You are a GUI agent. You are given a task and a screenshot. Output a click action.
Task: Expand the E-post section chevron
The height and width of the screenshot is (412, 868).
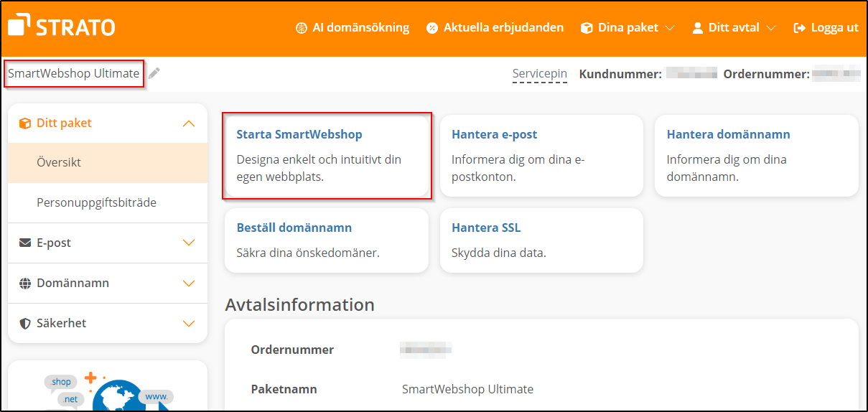point(189,243)
